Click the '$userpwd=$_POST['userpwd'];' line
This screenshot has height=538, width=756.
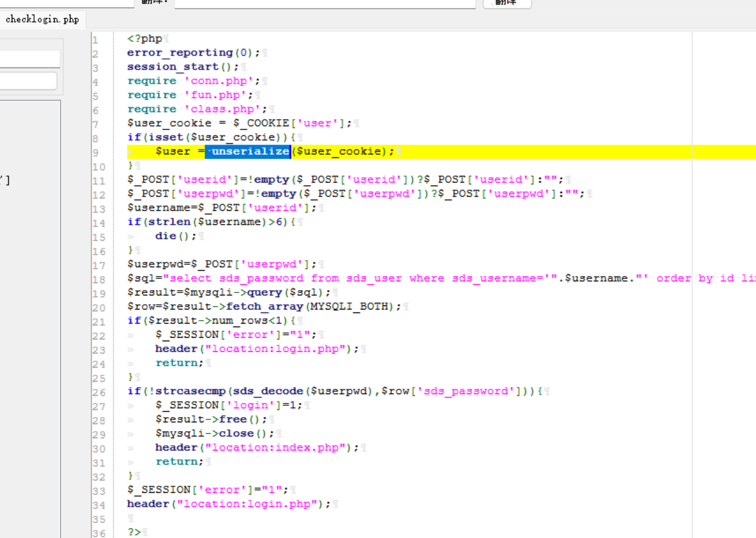click(222, 264)
